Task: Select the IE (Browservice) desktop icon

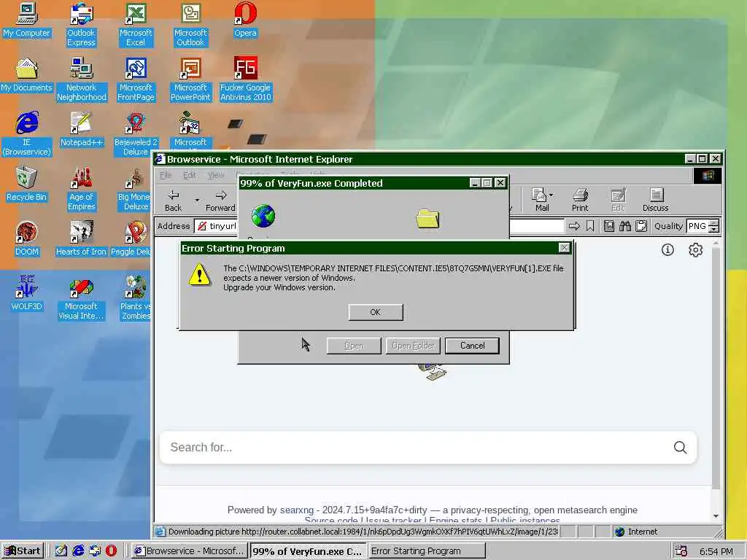Action: point(27,134)
